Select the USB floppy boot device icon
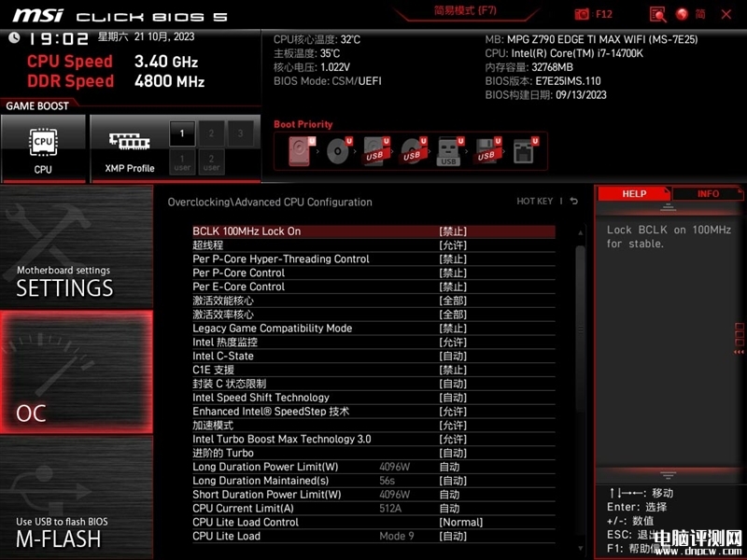This screenshot has height=560, width=747. click(487, 151)
